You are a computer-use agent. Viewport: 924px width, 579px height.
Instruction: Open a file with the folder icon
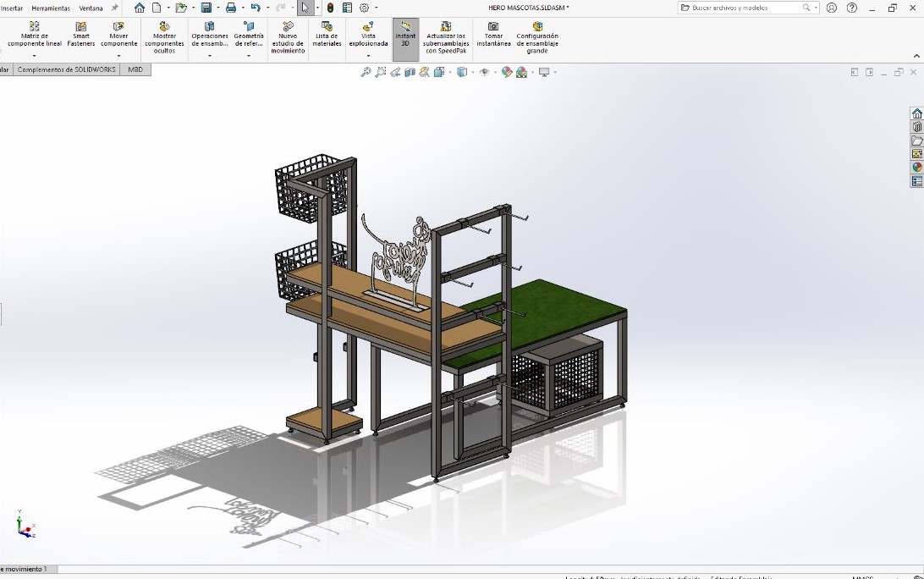click(x=181, y=8)
